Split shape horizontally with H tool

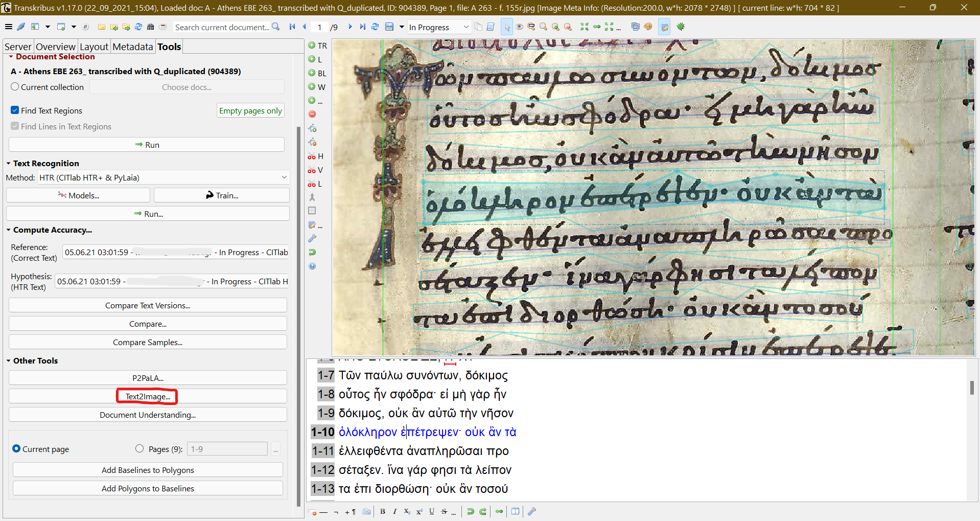(315, 156)
